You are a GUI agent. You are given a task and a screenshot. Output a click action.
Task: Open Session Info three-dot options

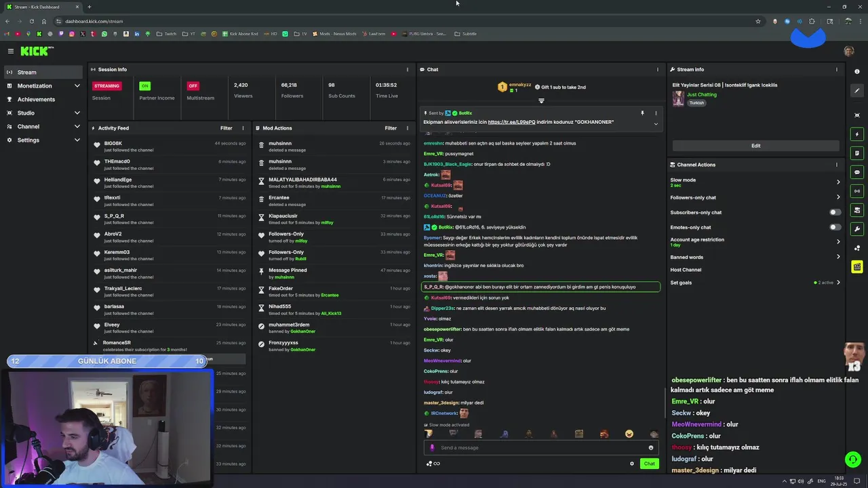point(408,69)
